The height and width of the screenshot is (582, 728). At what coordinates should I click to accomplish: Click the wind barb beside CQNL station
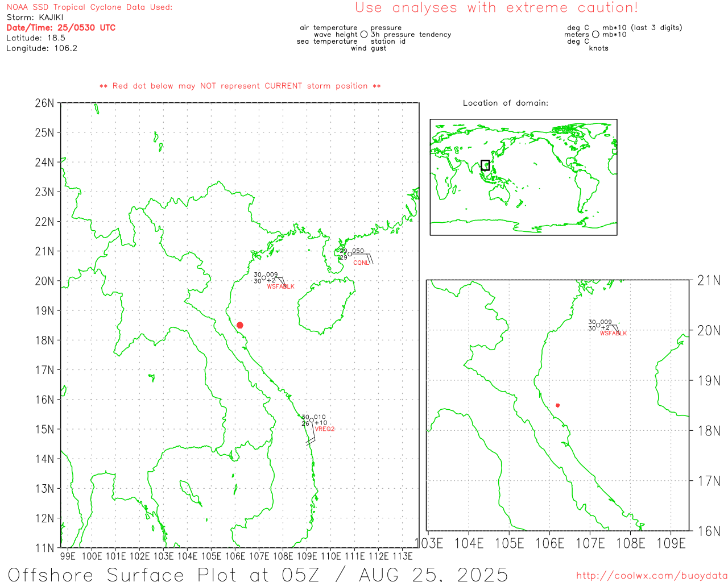[362, 258]
